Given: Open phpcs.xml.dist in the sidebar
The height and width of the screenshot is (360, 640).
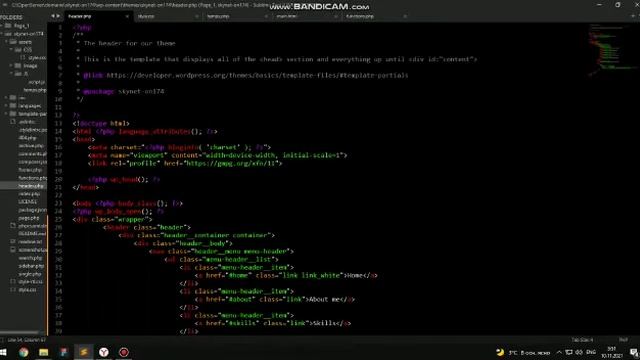Looking at the screenshot, I should [33, 226].
